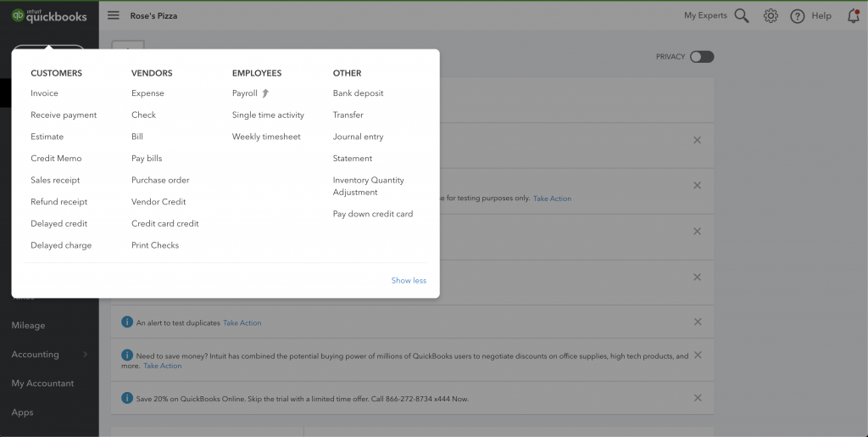The image size is (868, 437).
Task: Select Refund receipt
Action: 58,202
